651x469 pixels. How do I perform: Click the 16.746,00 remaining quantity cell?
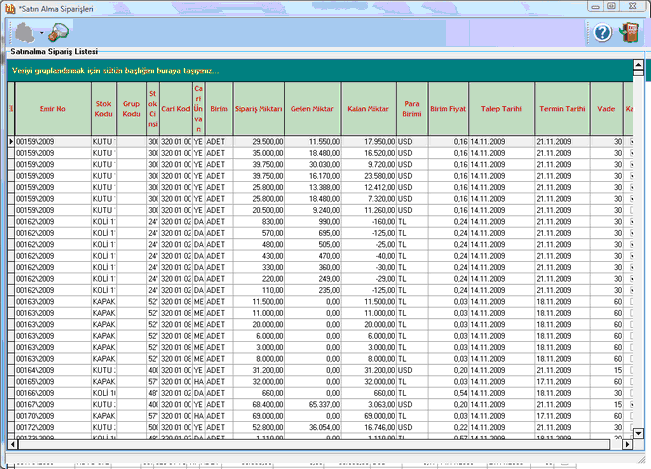[x=368, y=427]
